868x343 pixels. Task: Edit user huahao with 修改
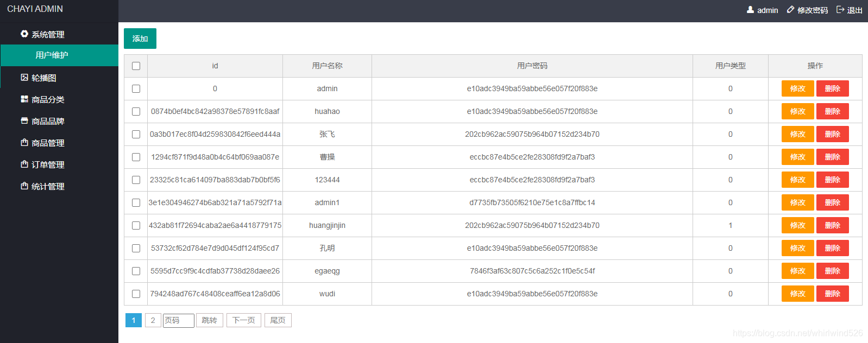(x=798, y=111)
